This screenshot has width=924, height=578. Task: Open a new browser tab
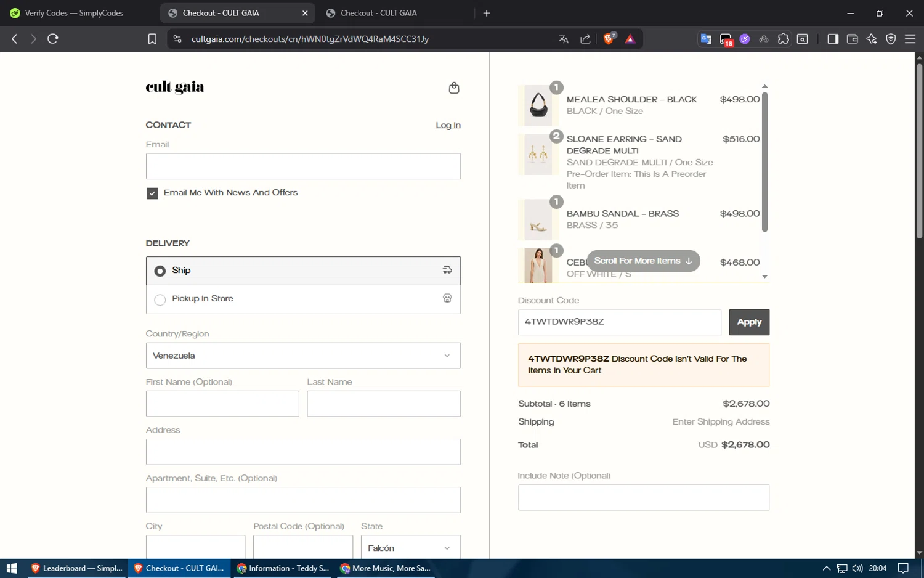[x=487, y=13]
